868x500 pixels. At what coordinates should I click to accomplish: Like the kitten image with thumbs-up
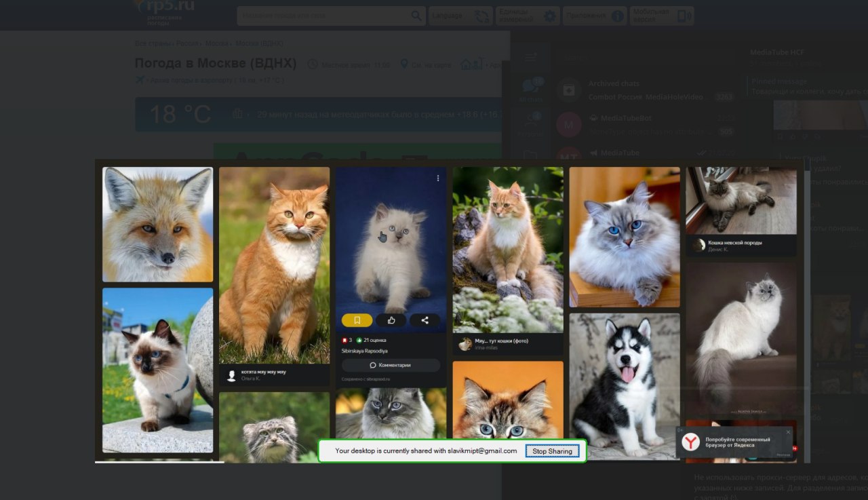(x=391, y=320)
